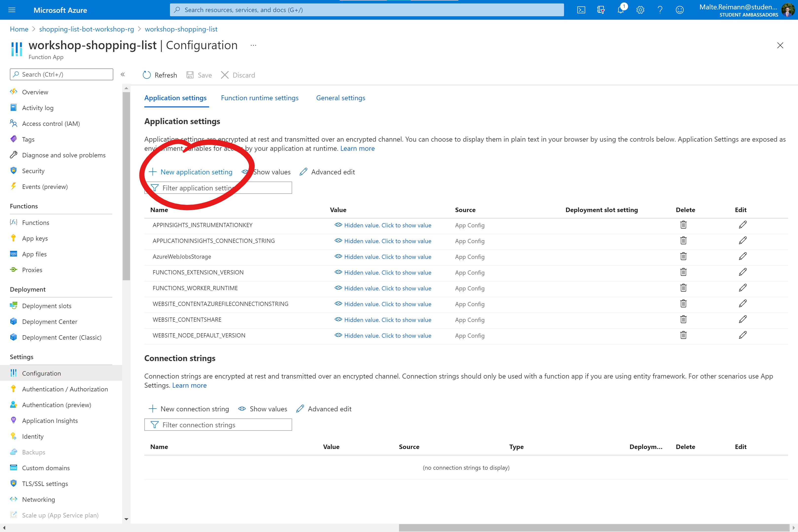Image resolution: width=798 pixels, height=532 pixels.
Task: Open shopping-list-bot-workshop-rg breadcrumb link
Action: (86, 29)
